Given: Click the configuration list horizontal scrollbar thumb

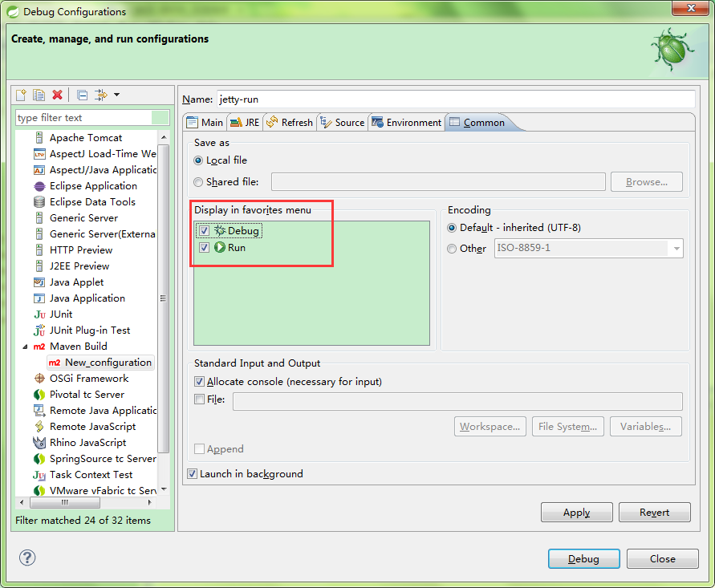Looking at the screenshot, I should point(65,503).
